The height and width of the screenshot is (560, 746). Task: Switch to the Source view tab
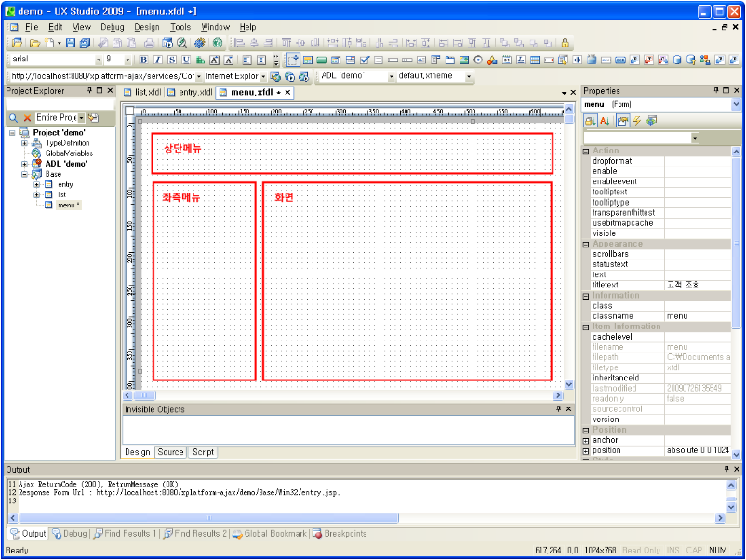[x=170, y=452]
